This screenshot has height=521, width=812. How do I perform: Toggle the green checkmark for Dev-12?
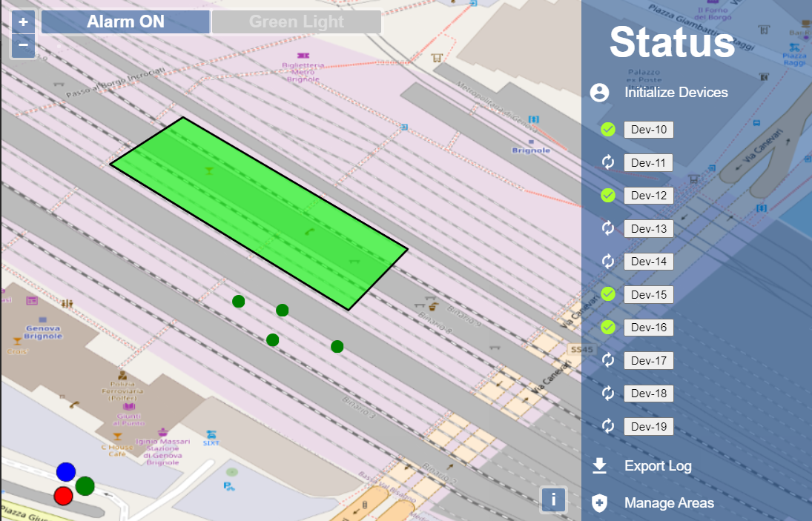tap(608, 196)
